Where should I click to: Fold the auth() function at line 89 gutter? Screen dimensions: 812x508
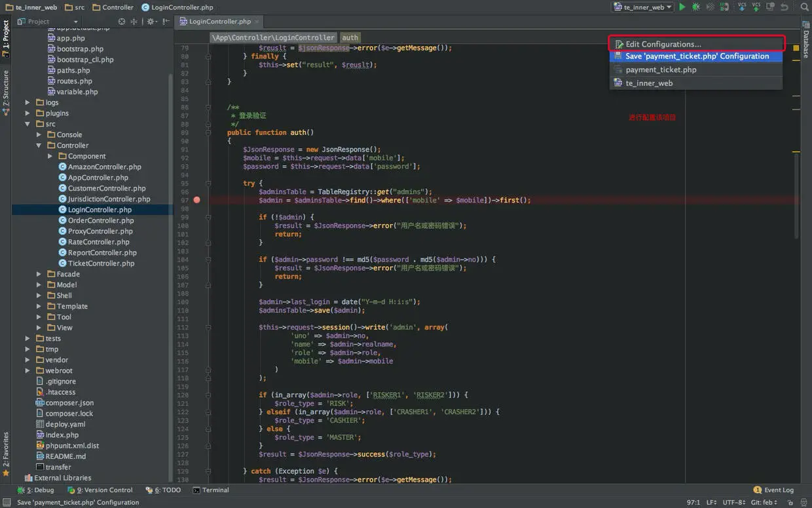208,132
